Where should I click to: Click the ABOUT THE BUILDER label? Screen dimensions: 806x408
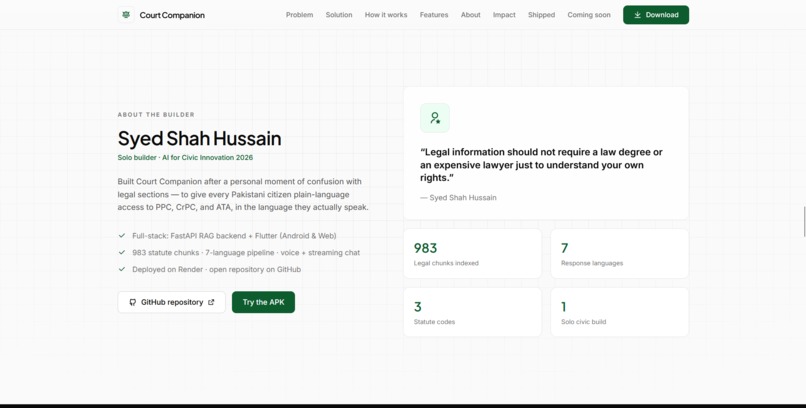156,115
